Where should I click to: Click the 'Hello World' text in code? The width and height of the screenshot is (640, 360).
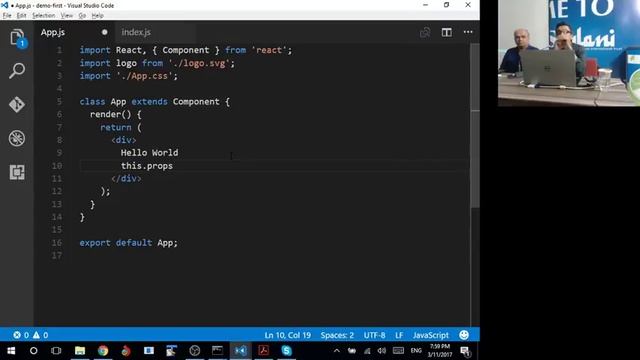pyautogui.click(x=149, y=153)
